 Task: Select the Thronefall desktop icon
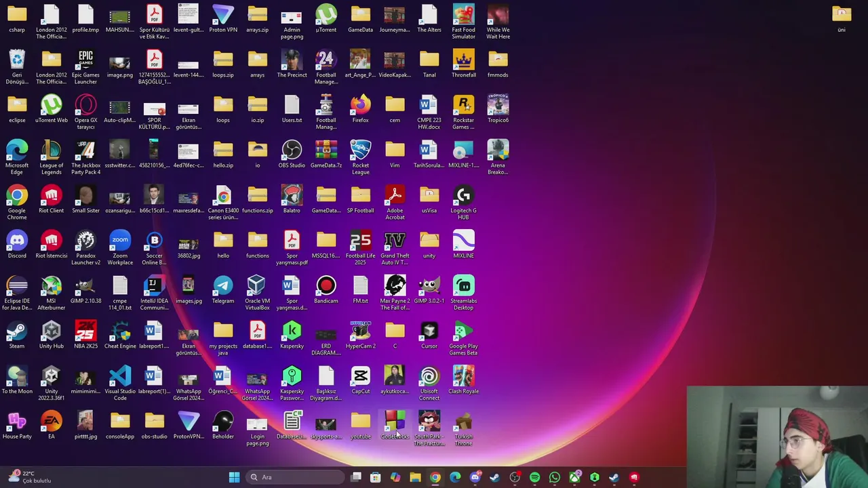click(463, 64)
